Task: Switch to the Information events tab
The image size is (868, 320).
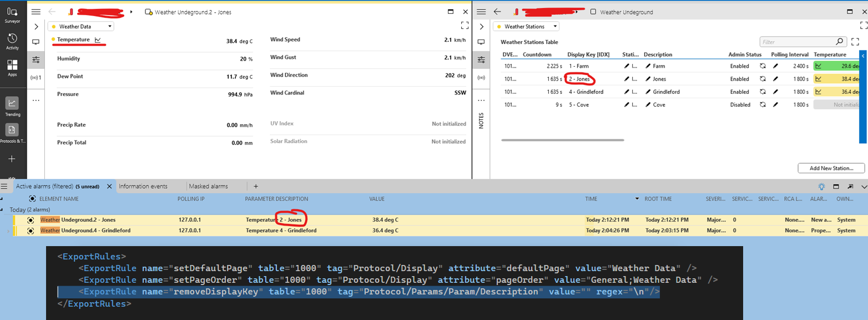Action: [143, 187]
